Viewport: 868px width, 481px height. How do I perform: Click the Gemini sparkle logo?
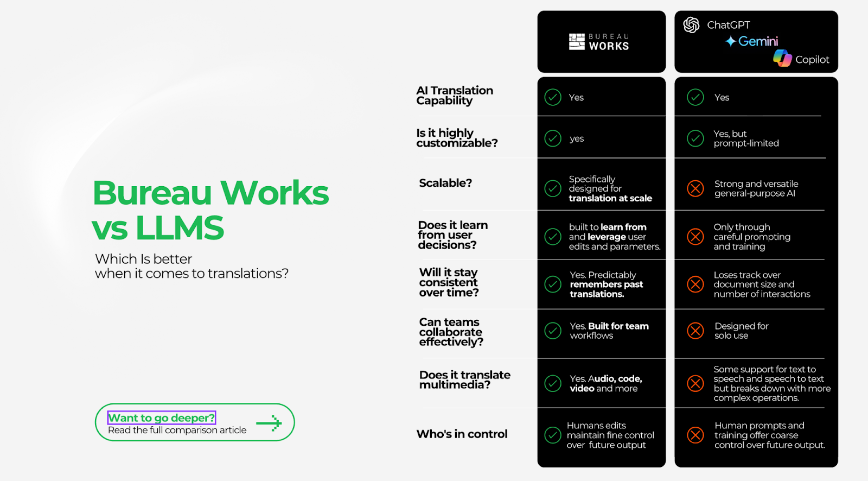(731, 41)
